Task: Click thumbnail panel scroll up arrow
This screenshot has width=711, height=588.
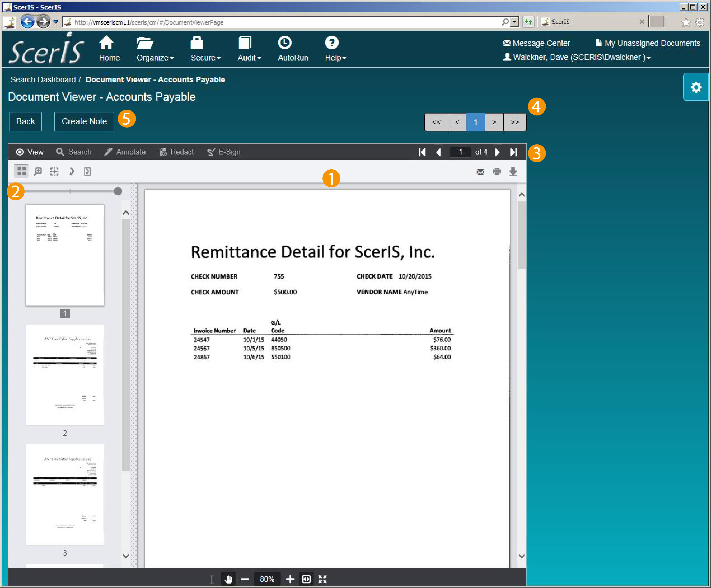Action: point(126,213)
